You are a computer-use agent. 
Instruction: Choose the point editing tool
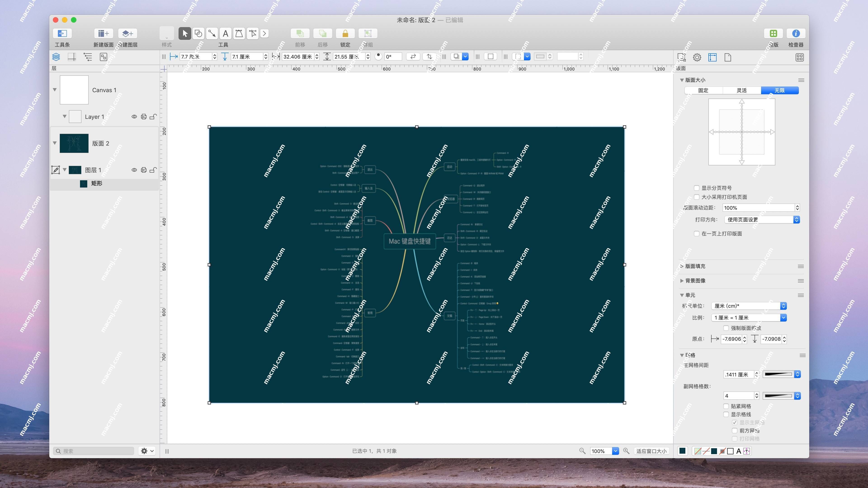point(252,33)
